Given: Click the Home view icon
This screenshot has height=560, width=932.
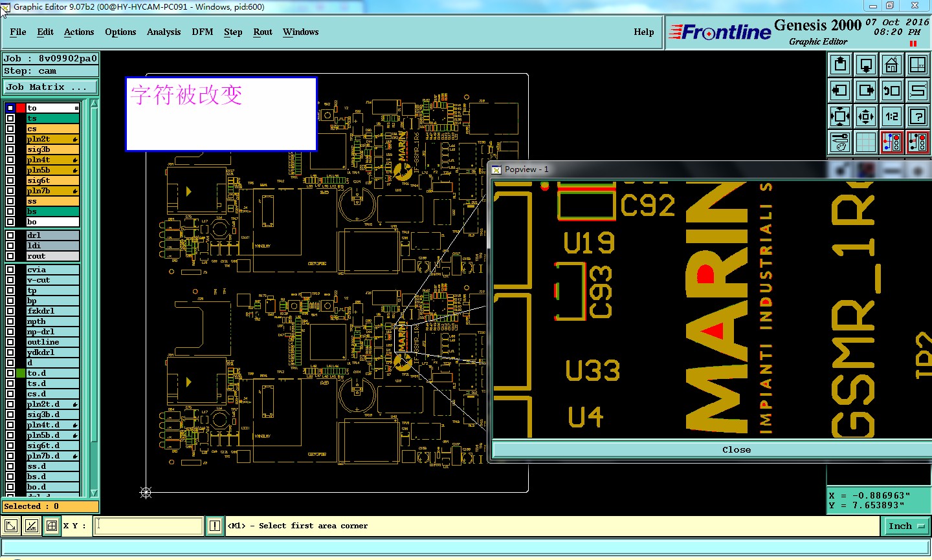Looking at the screenshot, I should pos(892,65).
